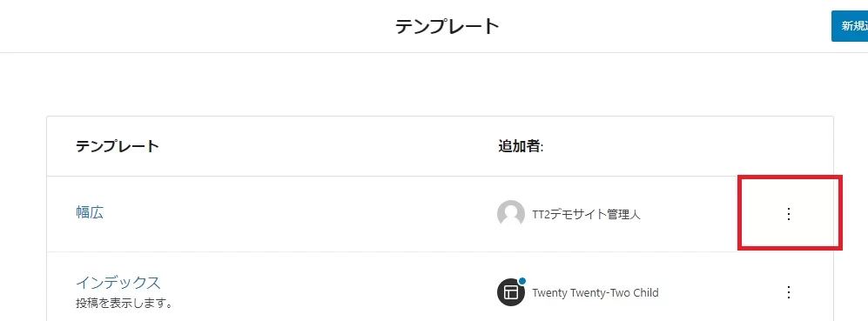
Task: Open the three-dot actions menu for インデックス
Action: [x=789, y=292]
